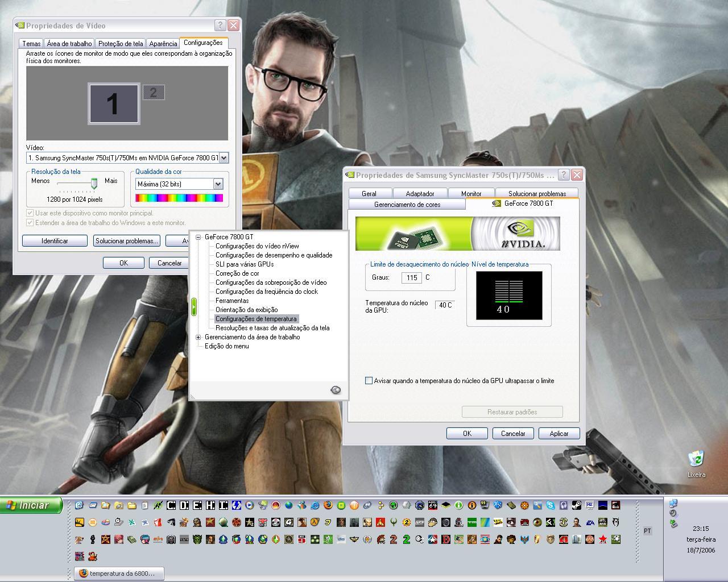Open Qualidade da cor dropdown
728x582 pixels.
point(218,184)
